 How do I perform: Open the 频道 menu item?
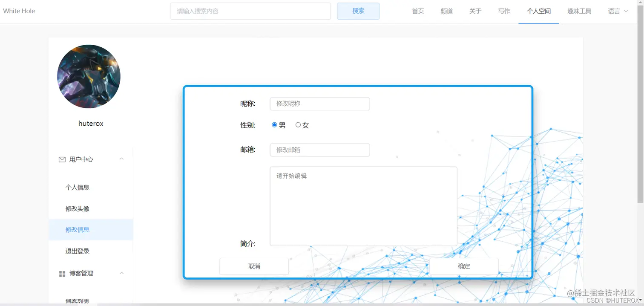[x=446, y=11]
